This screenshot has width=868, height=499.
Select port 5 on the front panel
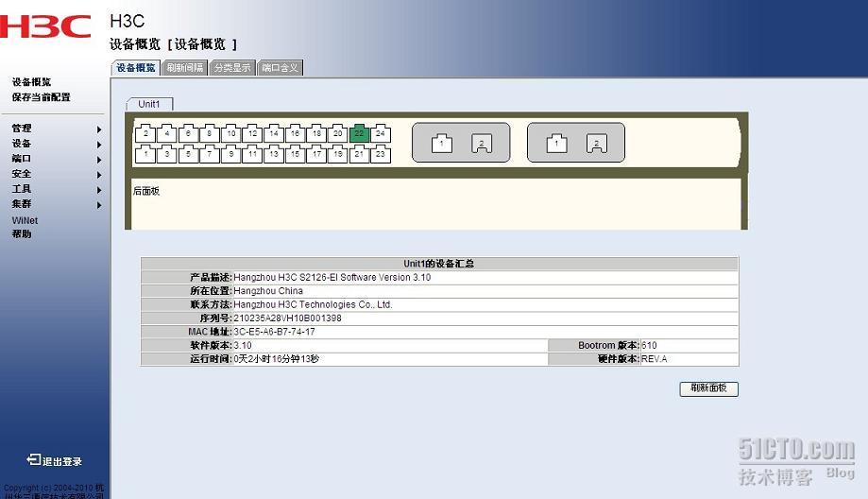tap(188, 154)
